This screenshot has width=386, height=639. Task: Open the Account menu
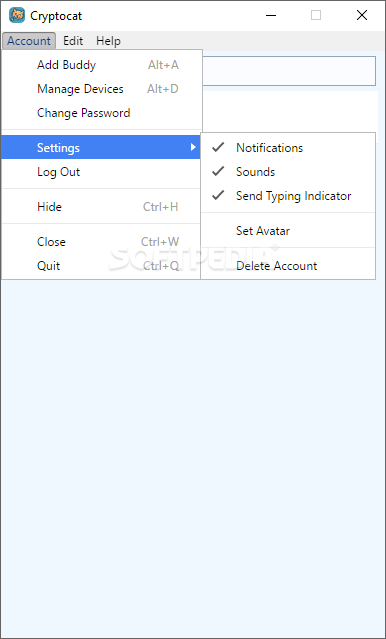point(29,41)
